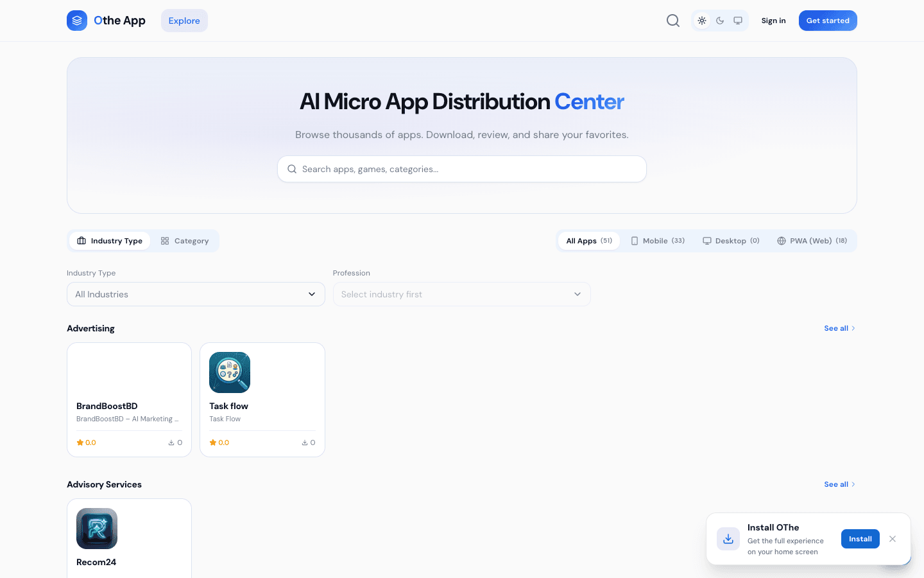Open the BrandBoostBD app title
Viewport: 924px width, 578px height.
(107, 406)
